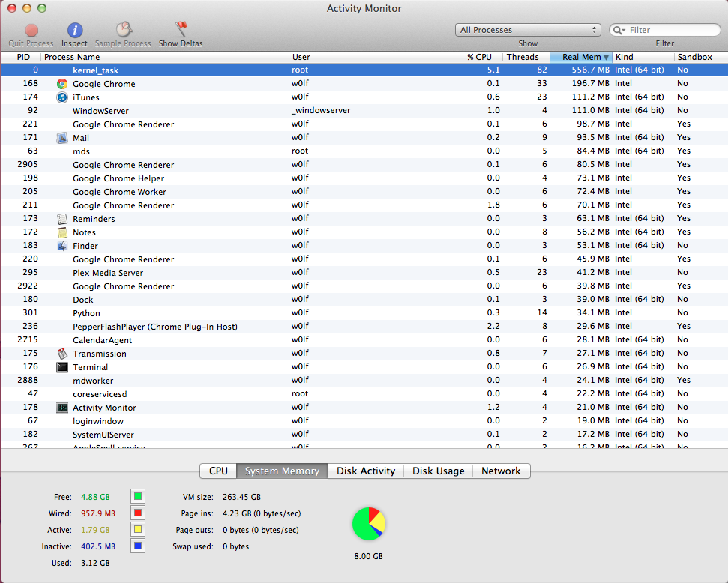Click the yellow Active memory swatch
The height and width of the screenshot is (583, 728).
point(138,529)
